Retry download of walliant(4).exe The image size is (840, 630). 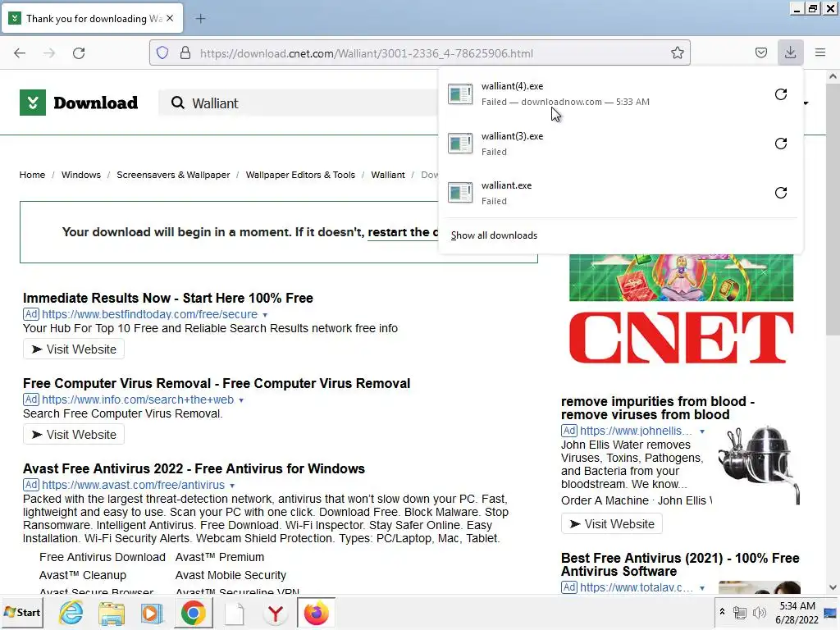click(x=781, y=94)
